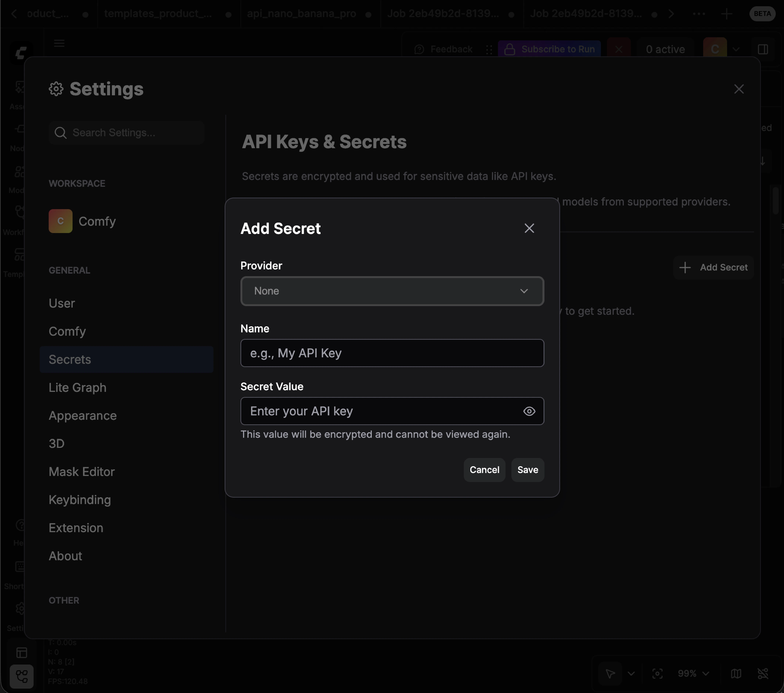Click the orange Comfy workspace avatar
The width and height of the screenshot is (784, 693).
coord(60,221)
